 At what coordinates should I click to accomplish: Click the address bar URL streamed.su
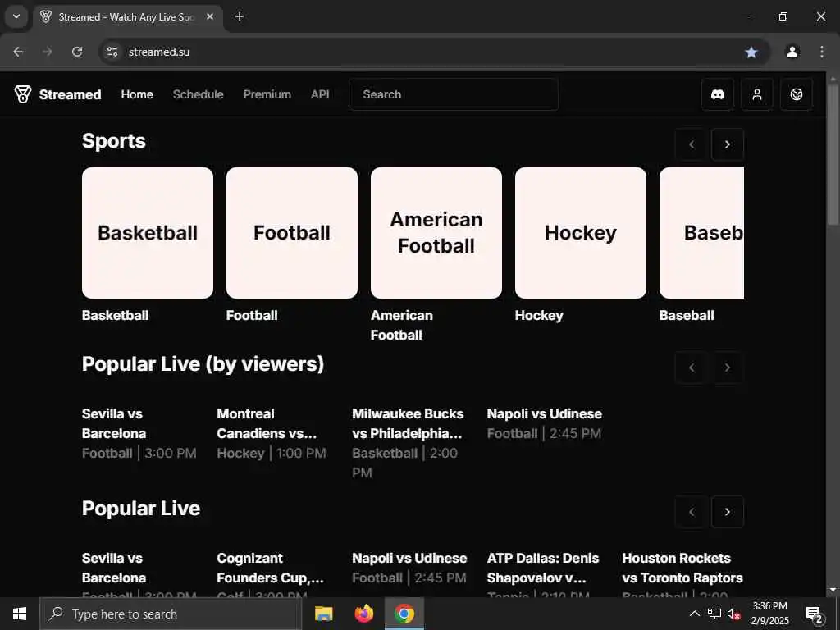tap(159, 52)
